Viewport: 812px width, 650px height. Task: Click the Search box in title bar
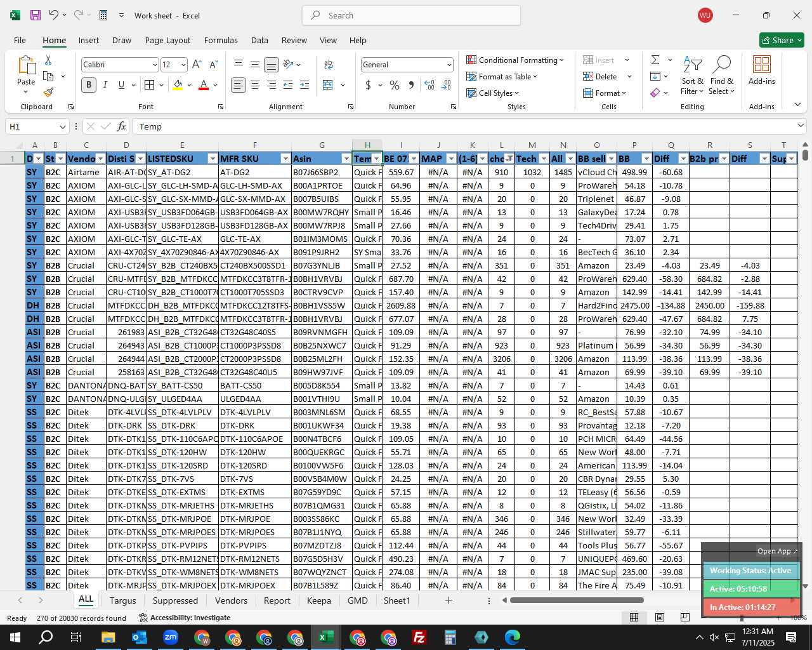[411, 15]
